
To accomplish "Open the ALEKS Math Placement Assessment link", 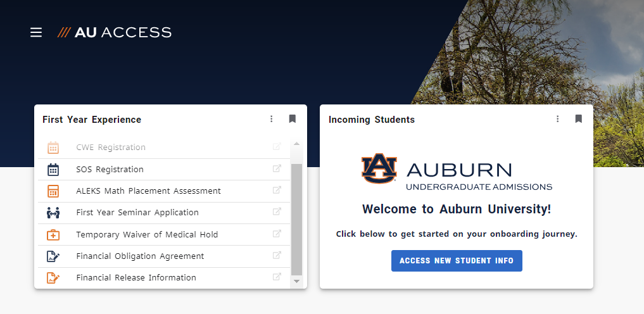I will point(148,191).
